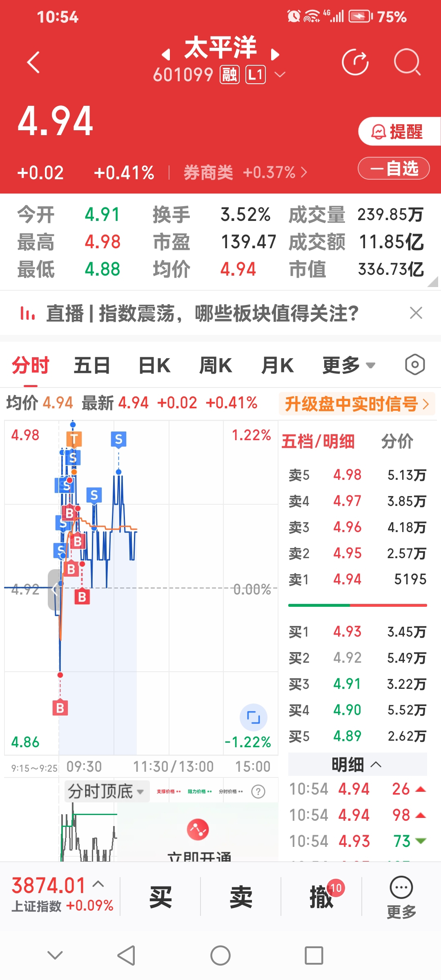Tap Android back navigation triangle
The height and width of the screenshot is (980, 441).
point(126,955)
